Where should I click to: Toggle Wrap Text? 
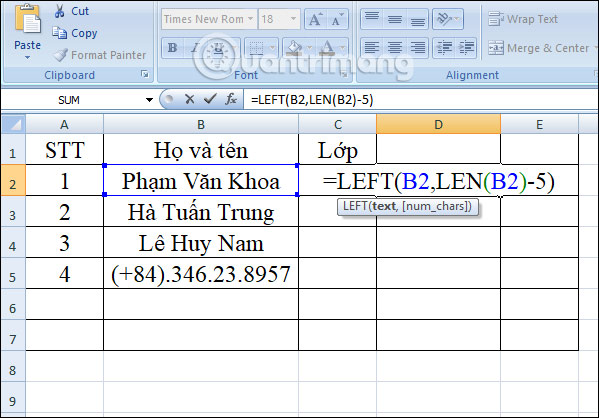523,19
